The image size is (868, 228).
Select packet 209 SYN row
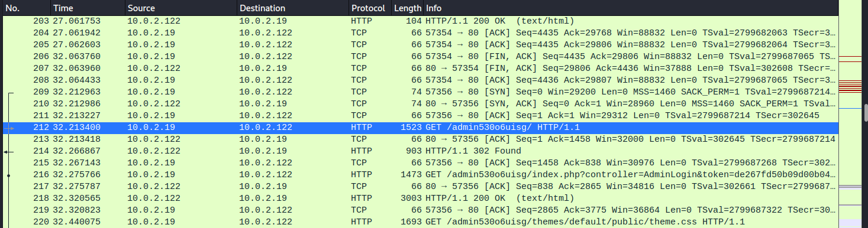coord(420,92)
